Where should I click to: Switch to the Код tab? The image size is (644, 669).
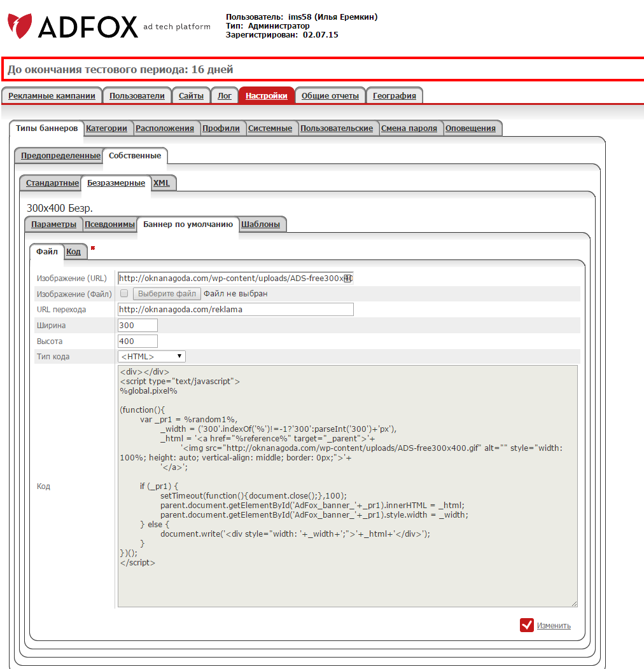pyautogui.click(x=73, y=252)
